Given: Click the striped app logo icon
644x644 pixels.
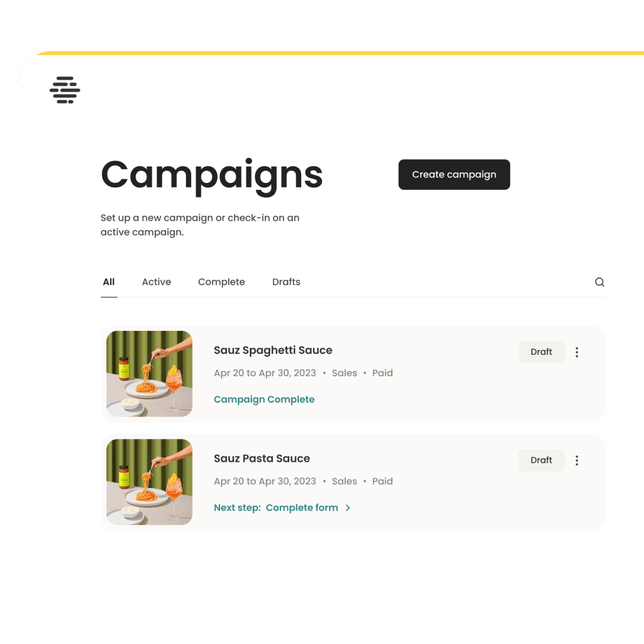Looking at the screenshot, I should click(65, 90).
